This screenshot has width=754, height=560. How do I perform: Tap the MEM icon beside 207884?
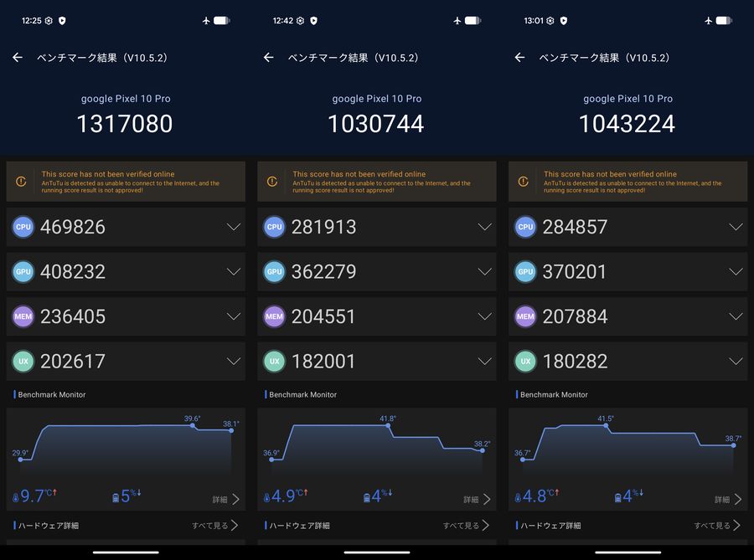[525, 316]
